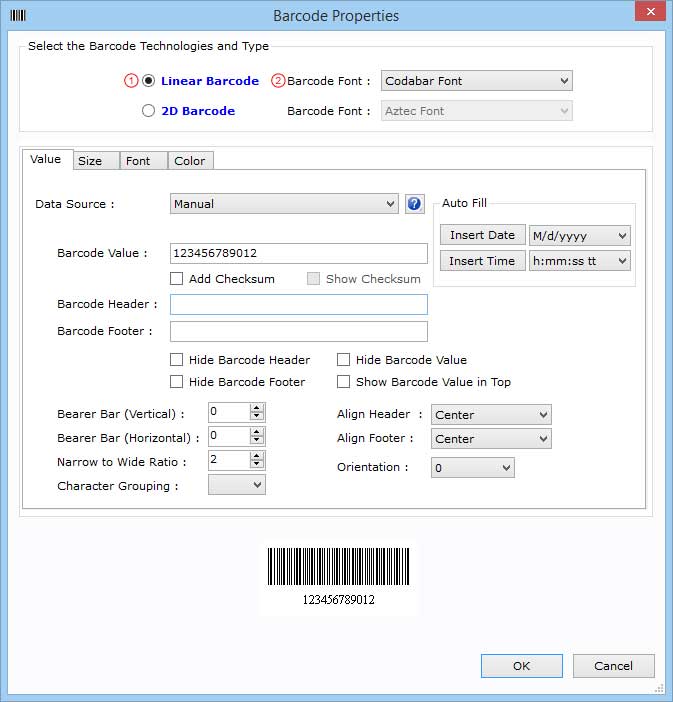Enable Show Barcode Value in Top
Viewport: 673px width, 702px height.
pos(343,382)
